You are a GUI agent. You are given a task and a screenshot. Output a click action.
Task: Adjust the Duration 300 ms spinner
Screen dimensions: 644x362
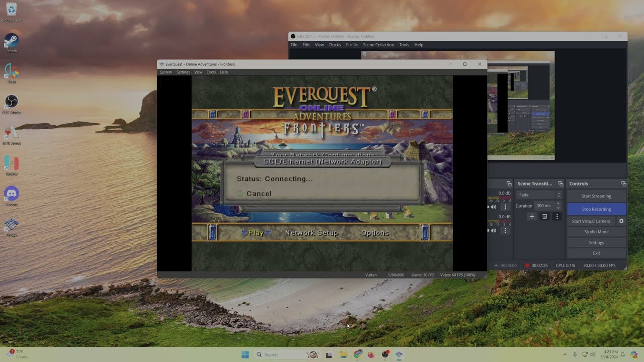click(x=548, y=206)
